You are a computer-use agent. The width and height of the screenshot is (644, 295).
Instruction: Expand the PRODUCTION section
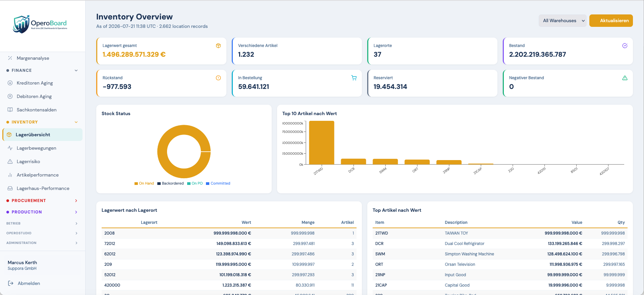click(x=42, y=212)
